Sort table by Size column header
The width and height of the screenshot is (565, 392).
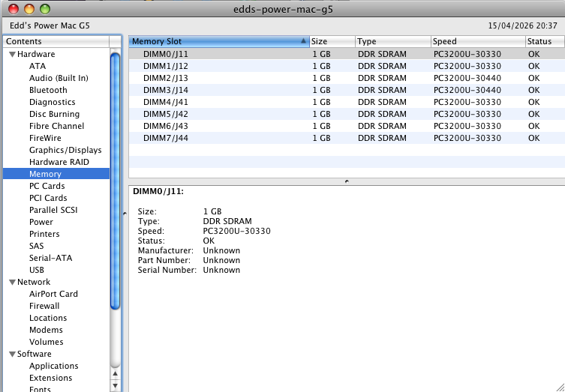tap(332, 41)
